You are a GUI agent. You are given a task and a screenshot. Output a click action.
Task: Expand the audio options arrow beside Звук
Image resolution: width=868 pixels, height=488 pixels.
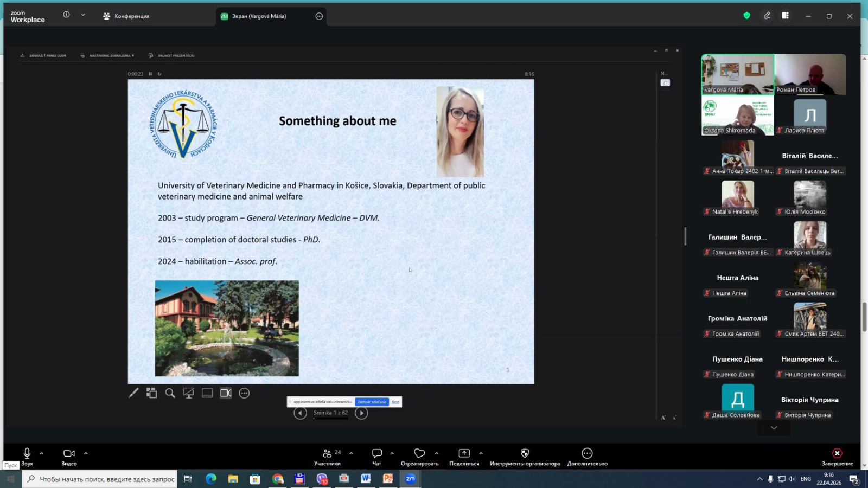[41, 453]
